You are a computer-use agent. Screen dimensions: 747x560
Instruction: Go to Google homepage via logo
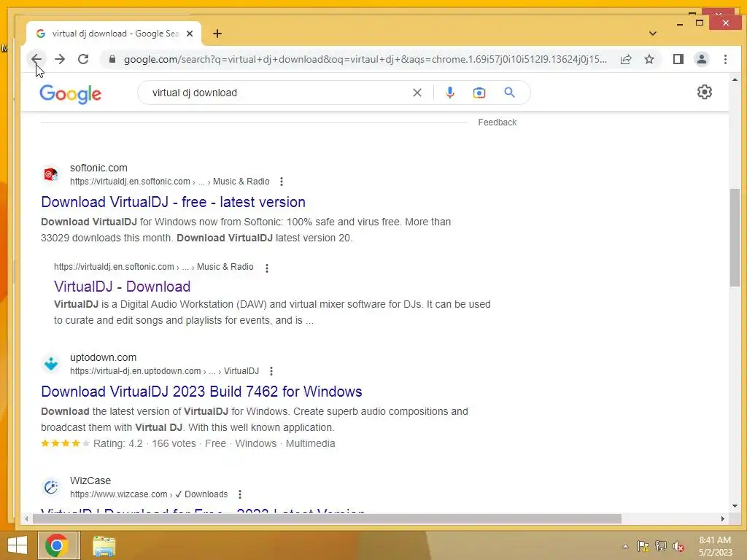pos(71,94)
